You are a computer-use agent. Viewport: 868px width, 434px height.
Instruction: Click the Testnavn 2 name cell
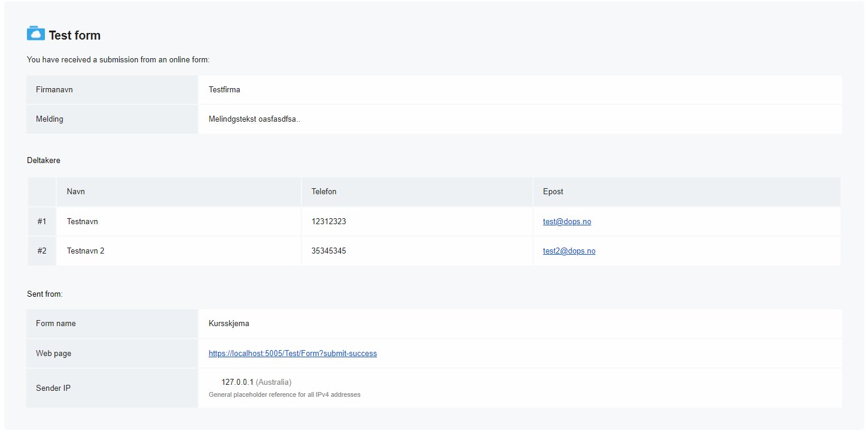(86, 251)
